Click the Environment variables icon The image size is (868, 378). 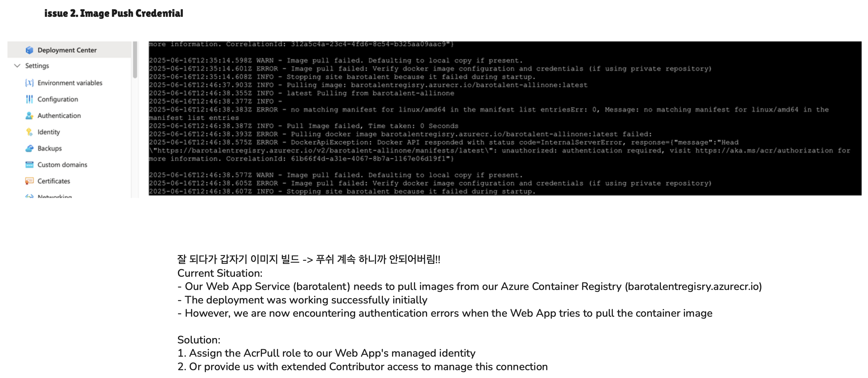click(29, 83)
